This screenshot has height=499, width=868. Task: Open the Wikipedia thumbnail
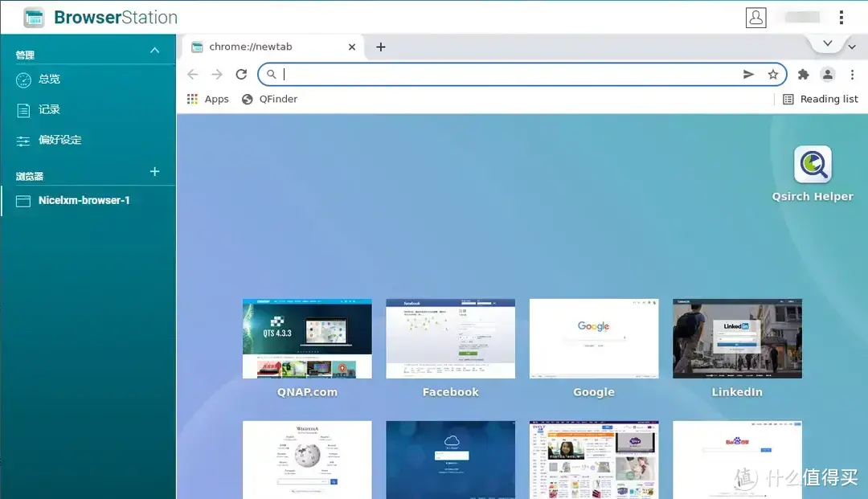coord(307,460)
